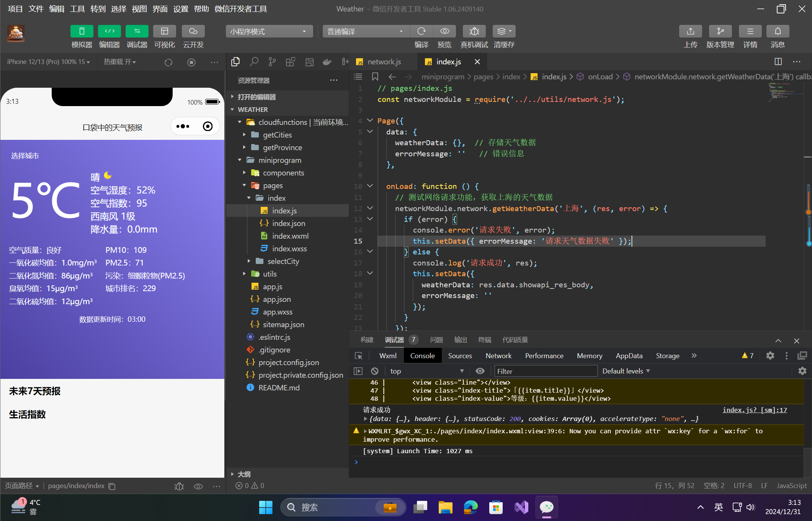Click the console Filter input field
Viewport: 812px width, 521px height.
coord(546,371)
